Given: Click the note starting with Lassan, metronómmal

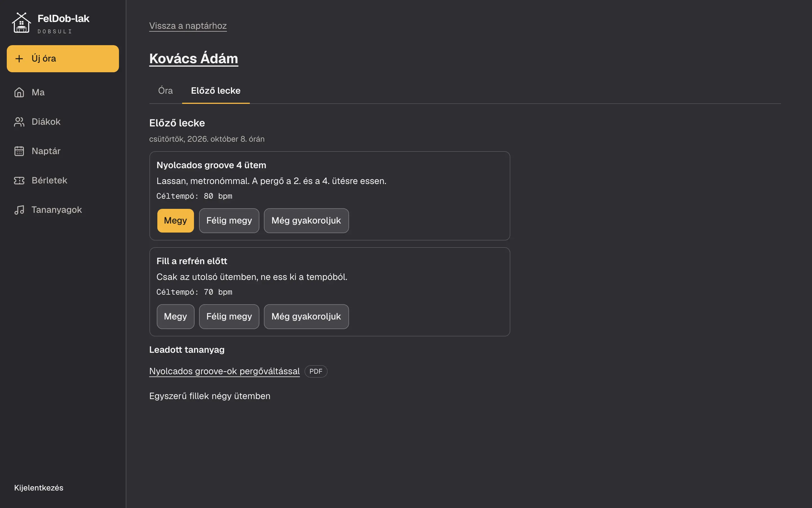Looking at the screenshot, I should pyautogui.click(x=272, y=181).
